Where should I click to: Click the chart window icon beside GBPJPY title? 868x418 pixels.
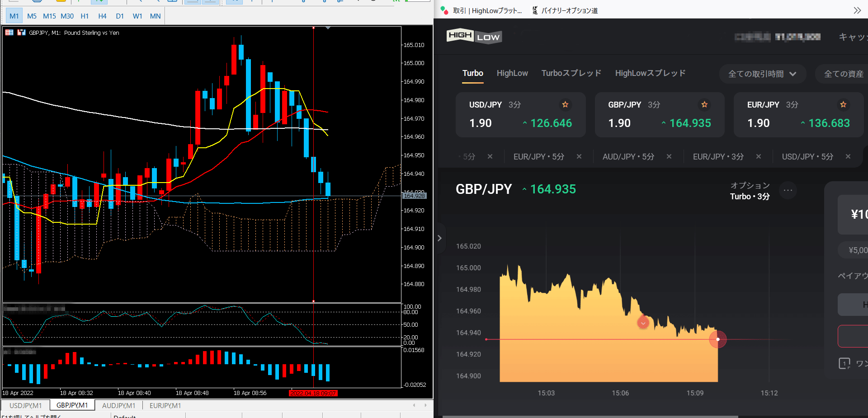coord(21,33)
